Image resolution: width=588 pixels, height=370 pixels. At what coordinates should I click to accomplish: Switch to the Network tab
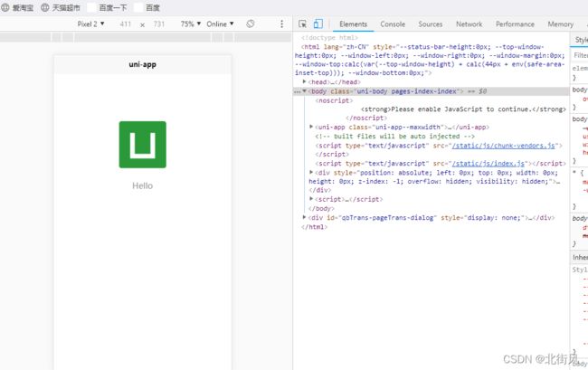tap(469, 24)
